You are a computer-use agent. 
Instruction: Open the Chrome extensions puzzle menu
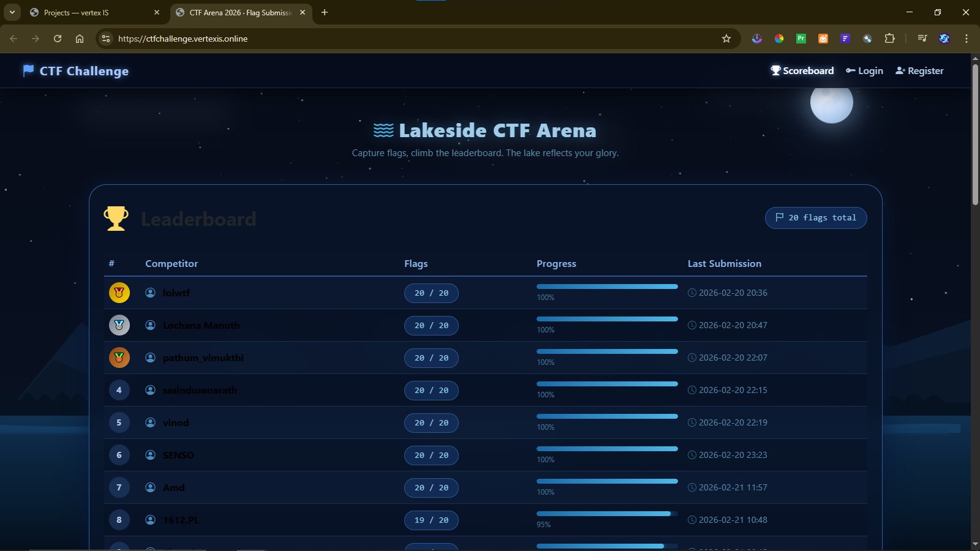pyautogui.click(x=889, y=39)
